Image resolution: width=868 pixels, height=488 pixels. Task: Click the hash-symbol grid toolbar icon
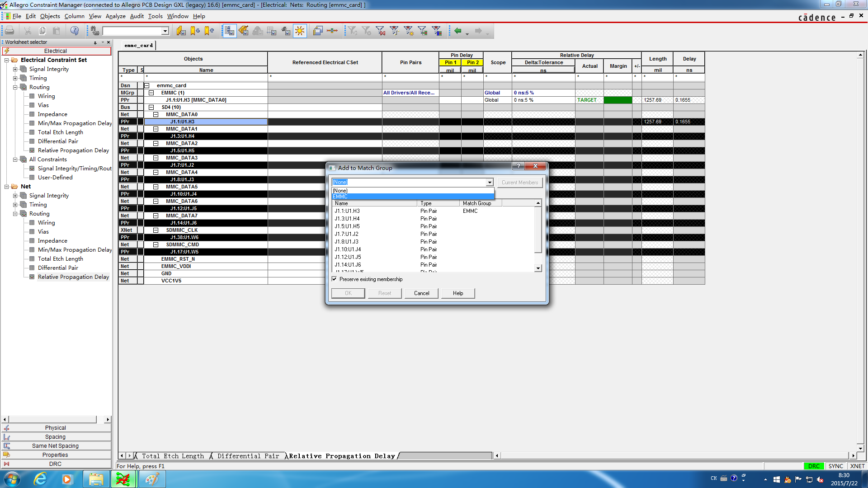click(x=286, y=31)
